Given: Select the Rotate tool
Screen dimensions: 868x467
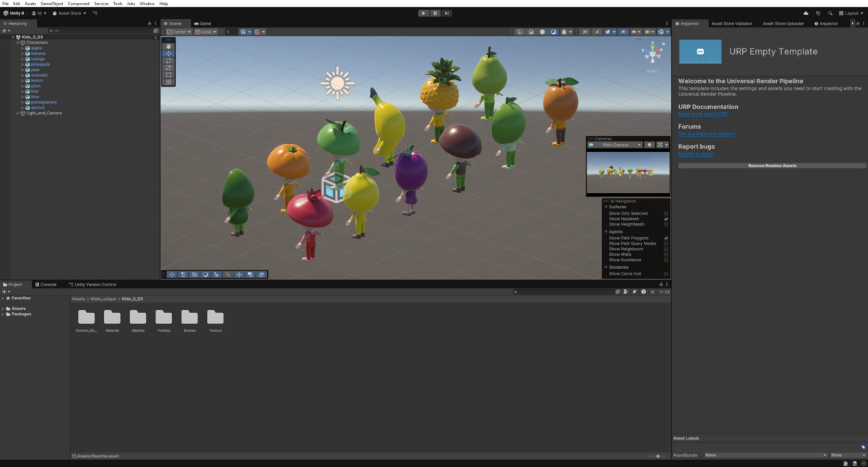Looking at the screenshot, I should click(169, 61).
